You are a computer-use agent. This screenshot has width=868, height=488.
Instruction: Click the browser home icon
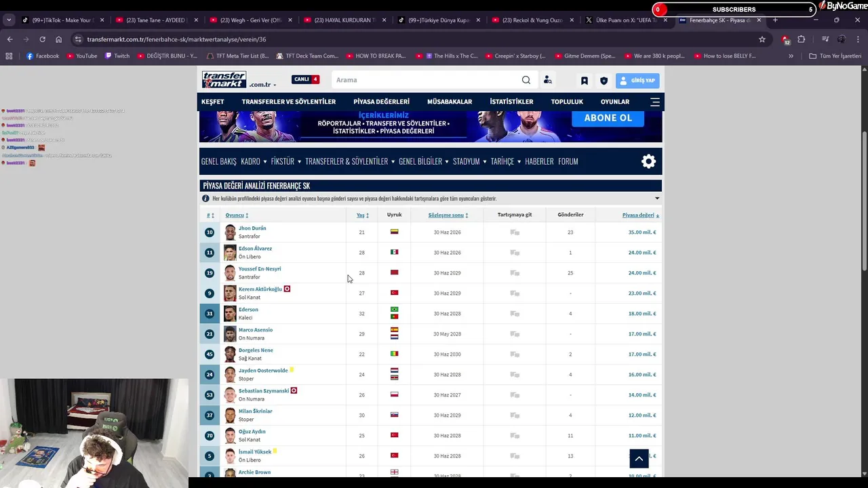click(x=58, y=39)
